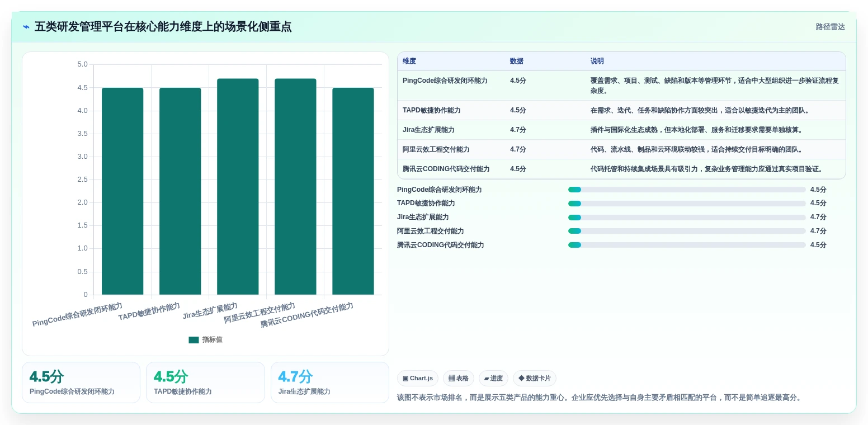Click the 阿里云效 description about 代码、流水线
868x425 pixels.
[697, 149]
